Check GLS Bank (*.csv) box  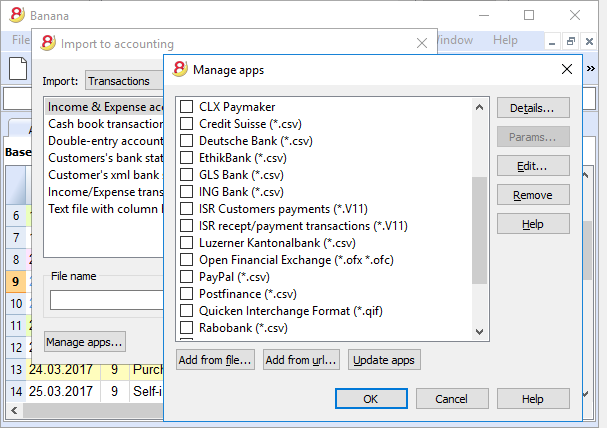click(x=187, y=175)
